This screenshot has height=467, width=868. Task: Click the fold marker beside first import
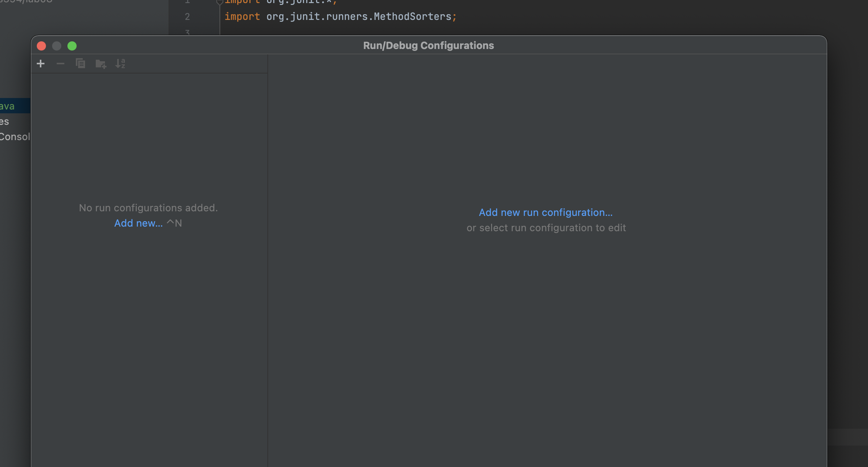pyautogui.click(x=219, y=2)
